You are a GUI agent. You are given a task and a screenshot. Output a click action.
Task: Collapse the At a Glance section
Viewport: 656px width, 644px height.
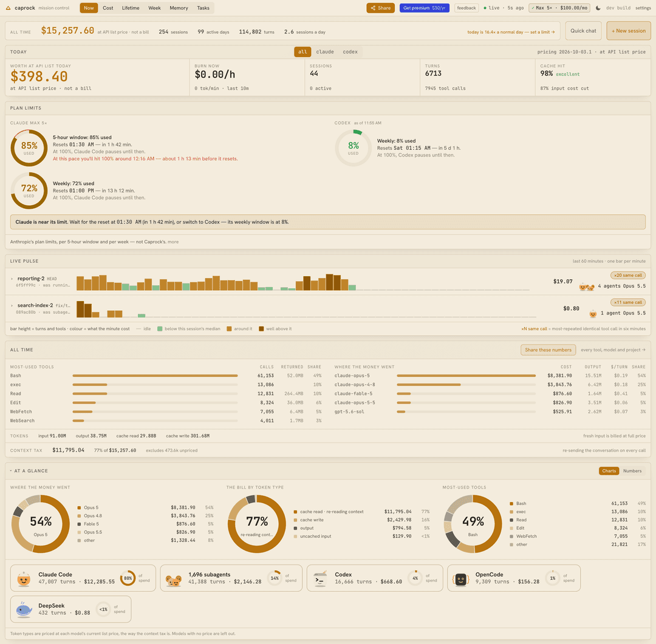11,471
